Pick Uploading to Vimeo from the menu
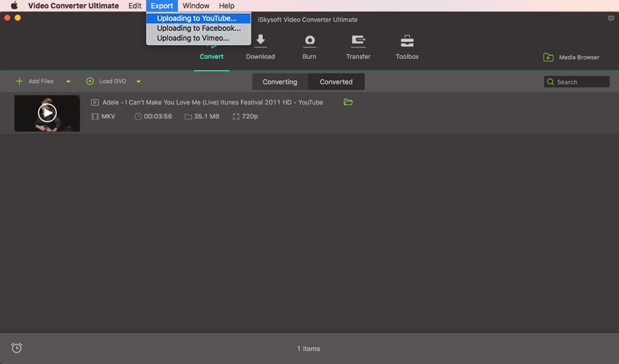This screenshot has height=364, width=619. 193,38
